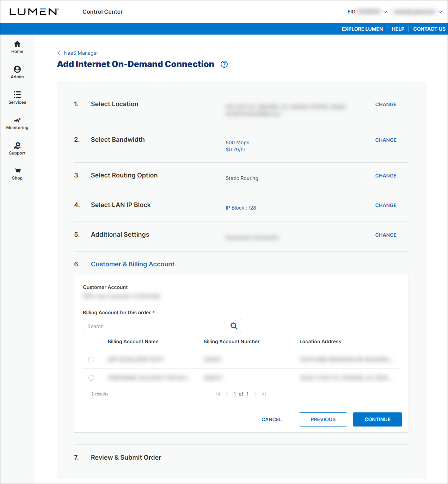
Task: Click the Review & Submit Order step heading
Action: [x=126, y=458]
